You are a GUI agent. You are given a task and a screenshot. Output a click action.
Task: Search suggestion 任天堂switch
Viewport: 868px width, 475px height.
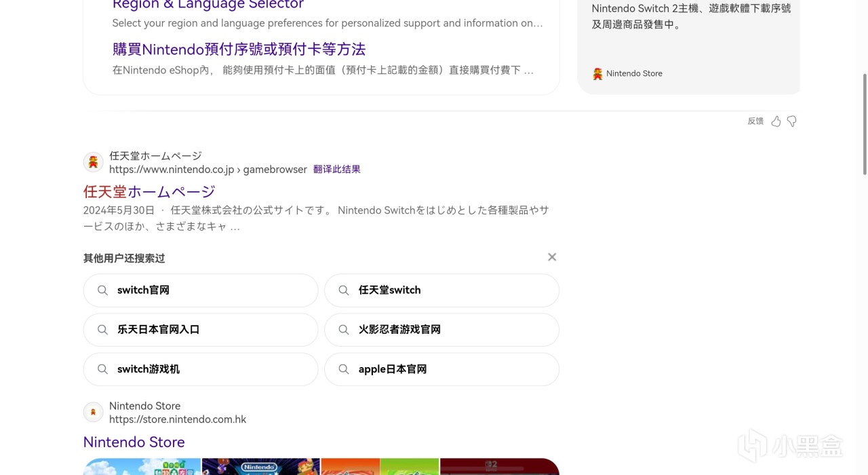tap(442, 290)
